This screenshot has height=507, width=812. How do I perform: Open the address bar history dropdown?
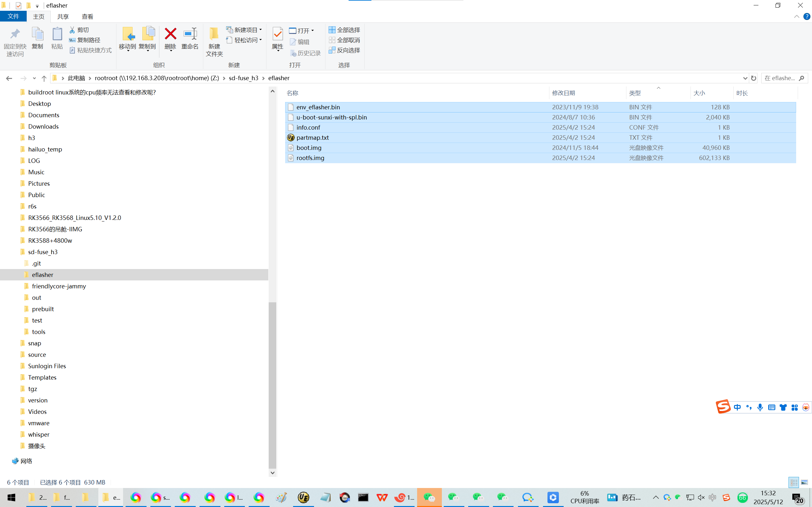[x=745, y=78]
